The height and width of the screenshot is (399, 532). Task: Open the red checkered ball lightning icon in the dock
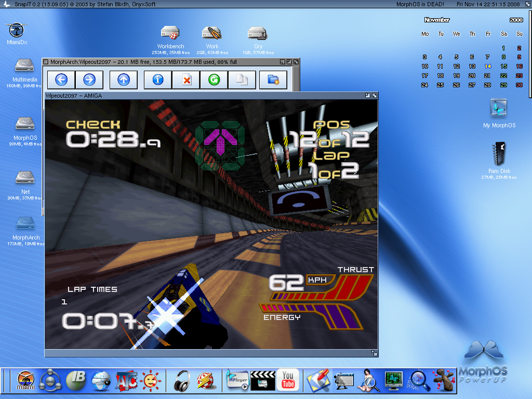point(206,380)
